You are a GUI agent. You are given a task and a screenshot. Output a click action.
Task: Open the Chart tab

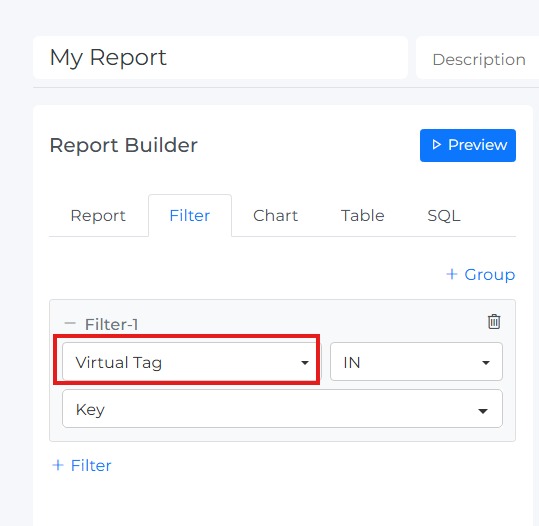[275, 216]
